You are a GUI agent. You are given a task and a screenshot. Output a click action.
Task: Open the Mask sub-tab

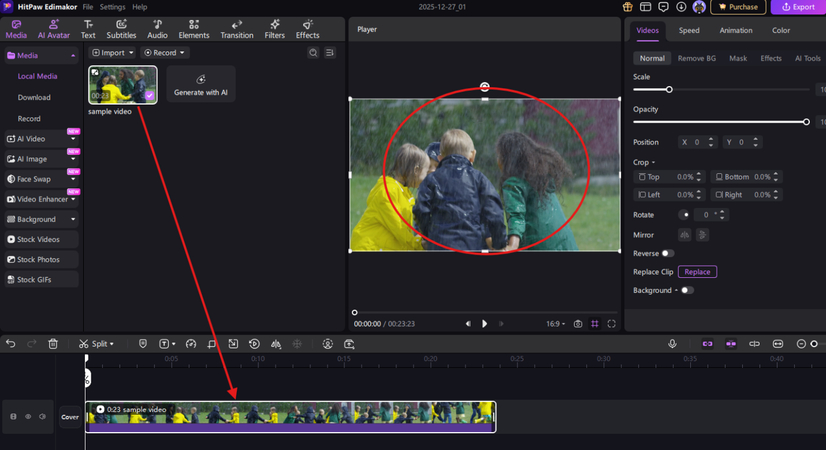pos(738,58)
